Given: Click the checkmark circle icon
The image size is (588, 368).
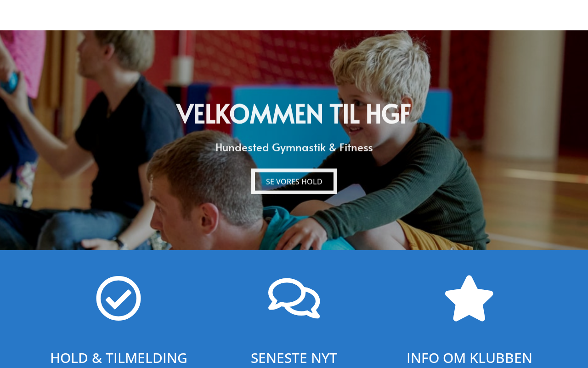Looking at the screenshot, I should point(119,298).
